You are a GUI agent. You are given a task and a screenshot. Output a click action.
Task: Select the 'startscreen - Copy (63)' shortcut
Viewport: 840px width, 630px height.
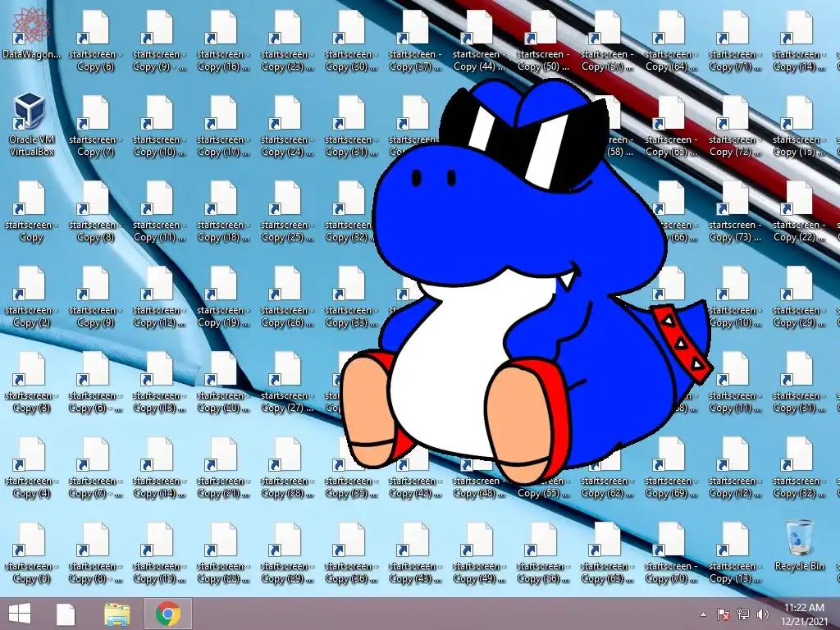(607, 554)
